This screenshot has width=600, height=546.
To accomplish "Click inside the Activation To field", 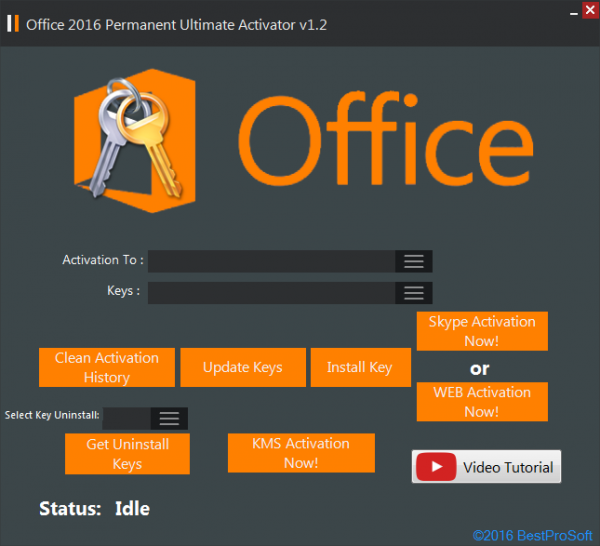I will pos(271,261).
